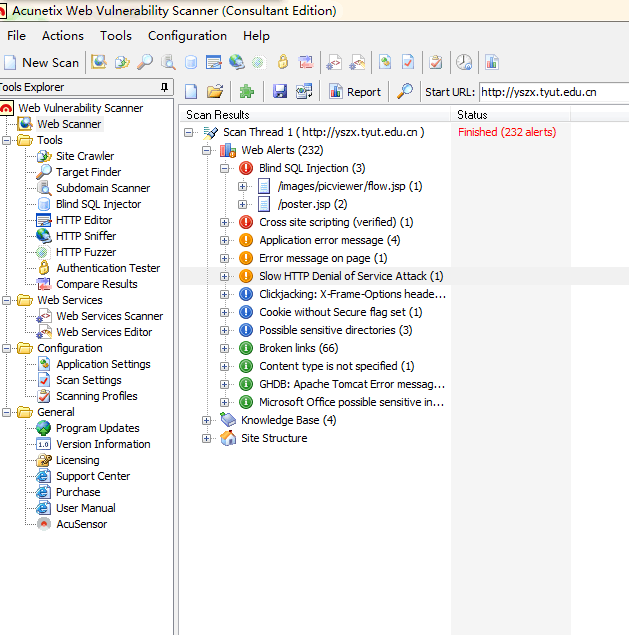Screen dimensions: 629x635
Task: Click the New Scan toolbar button
Action: pos(41,63)
